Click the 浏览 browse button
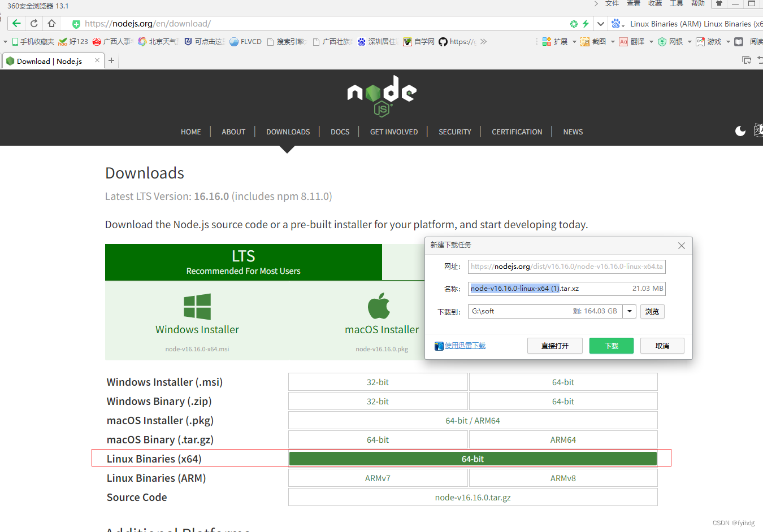Screen dimensions: 763x532 pyautogui.click(x=652, y=311)
